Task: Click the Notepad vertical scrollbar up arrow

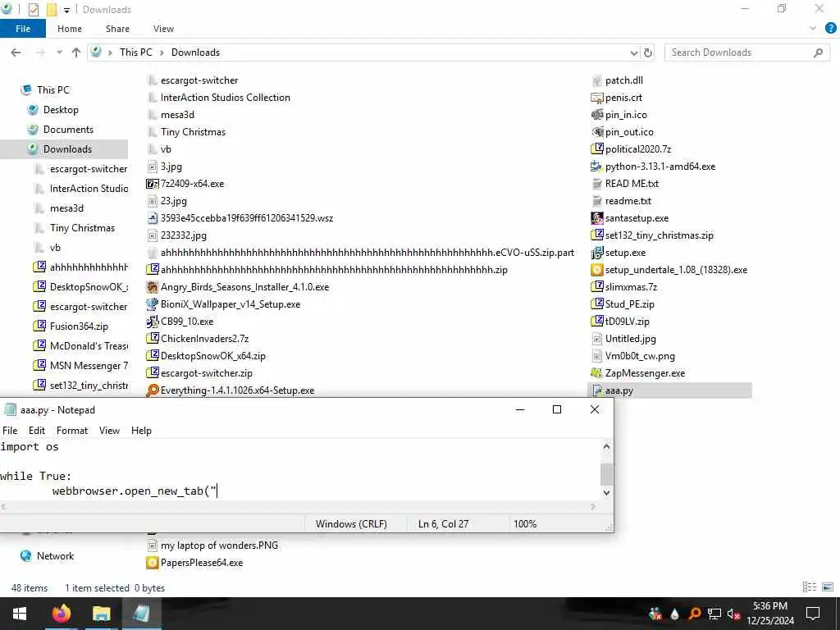Action: pyautogui.click(x=606, y=446)
